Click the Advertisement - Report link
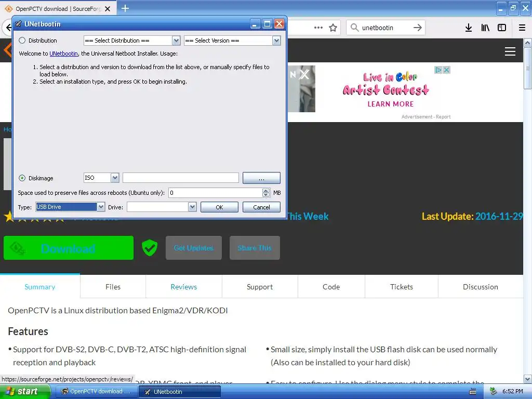Screen dimensions: 532x399 (426, 117)
